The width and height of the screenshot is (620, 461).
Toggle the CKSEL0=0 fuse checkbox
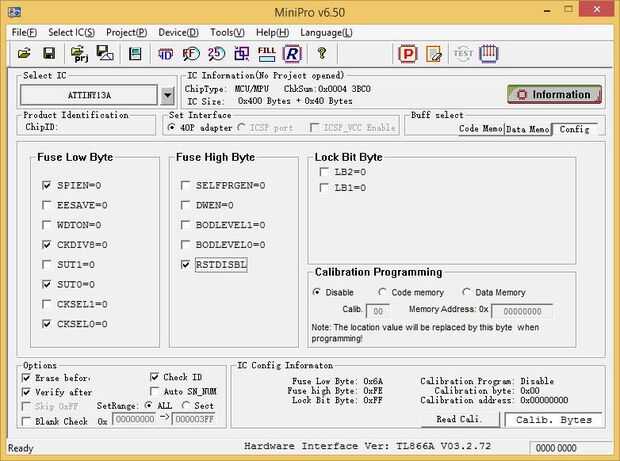coord(47,323)
